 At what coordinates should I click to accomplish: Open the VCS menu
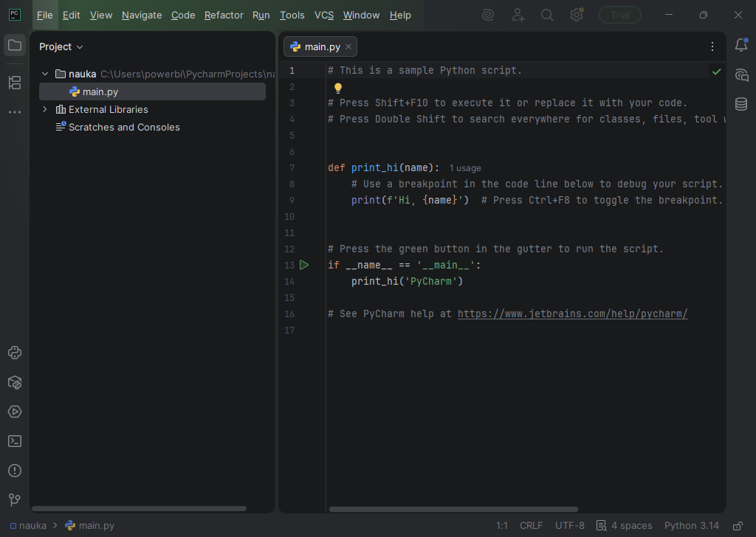pos(324,15)
